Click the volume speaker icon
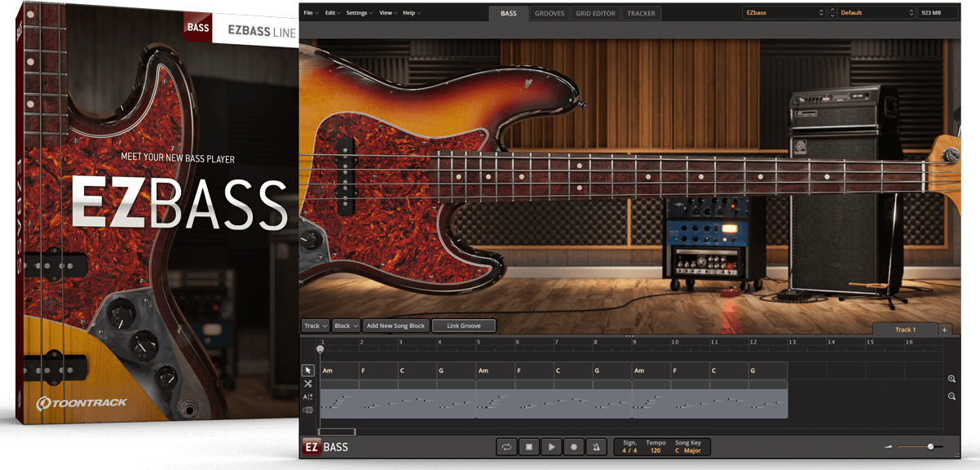Screen dimensions: 980x470 click(x=889, y=447)
